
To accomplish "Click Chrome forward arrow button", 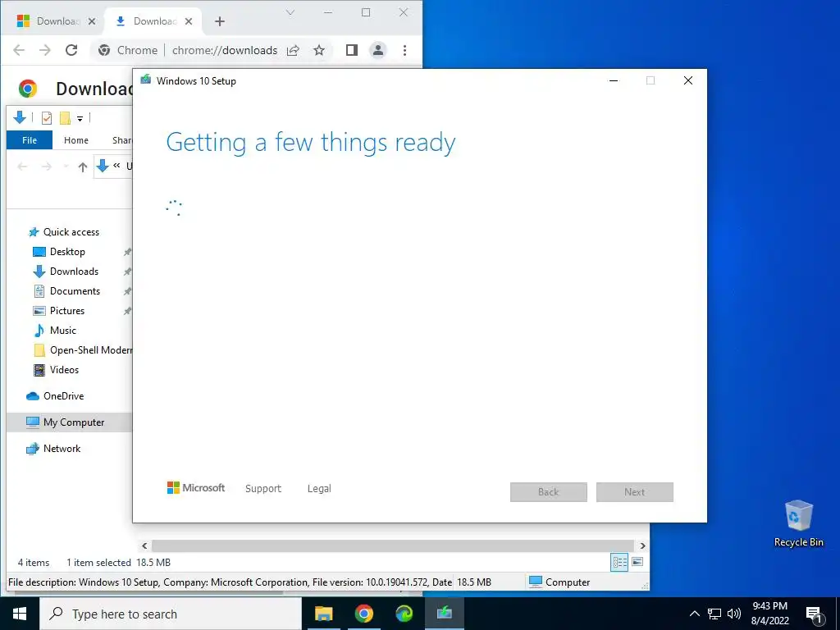I will click(x=45, y=50).
